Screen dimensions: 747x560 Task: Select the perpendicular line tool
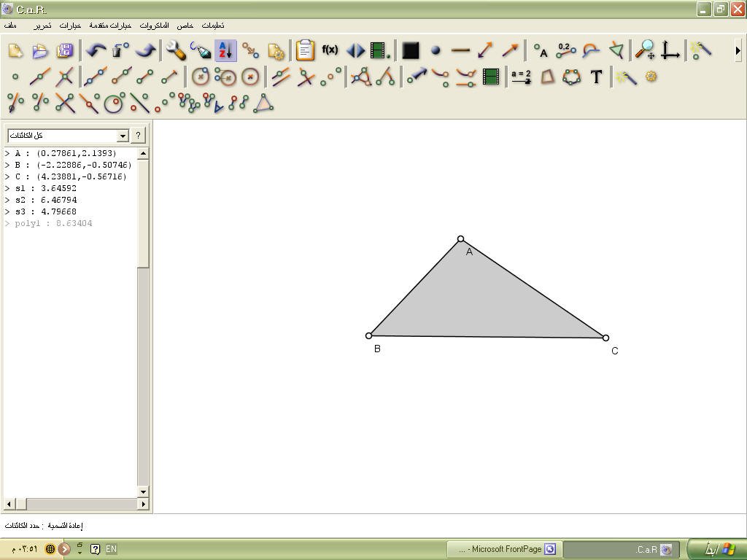[x=306, y=77]
